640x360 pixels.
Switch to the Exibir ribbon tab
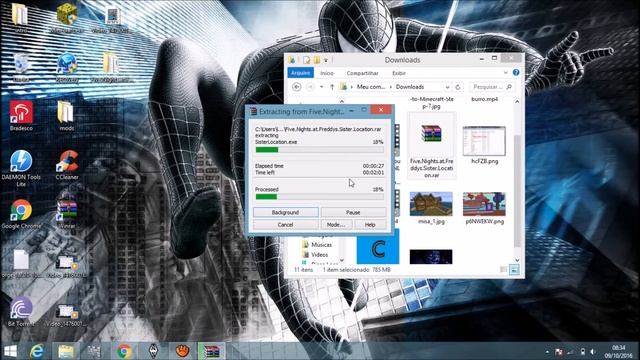click(399, 73)
